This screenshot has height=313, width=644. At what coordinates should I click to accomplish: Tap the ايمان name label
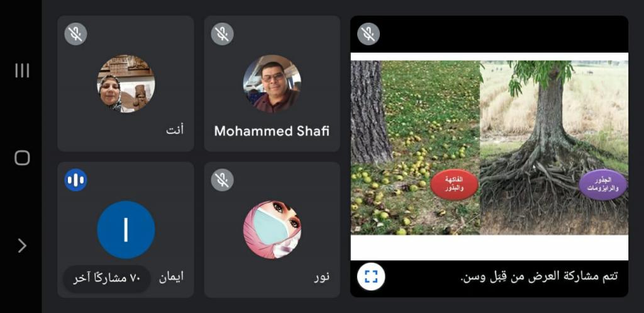click(171, 277)
